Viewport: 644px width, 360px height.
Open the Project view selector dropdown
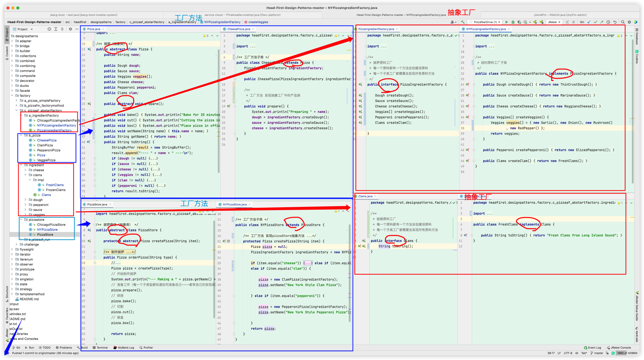(x=23, y=29)
